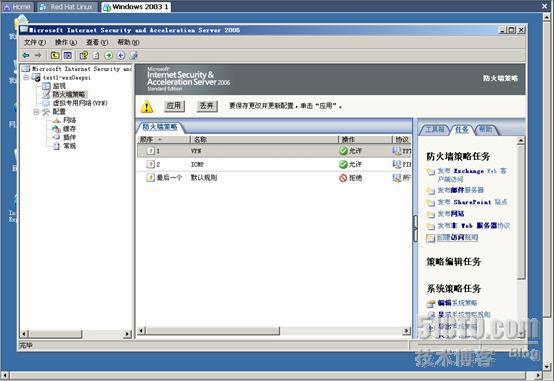Open the 发布 SharePoint 站点 link
The height and width of the screenshot is (381, 554).
(x=472, y=202)
